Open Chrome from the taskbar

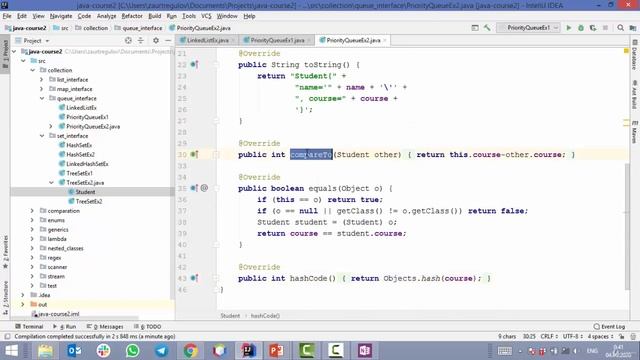[191, 351]
